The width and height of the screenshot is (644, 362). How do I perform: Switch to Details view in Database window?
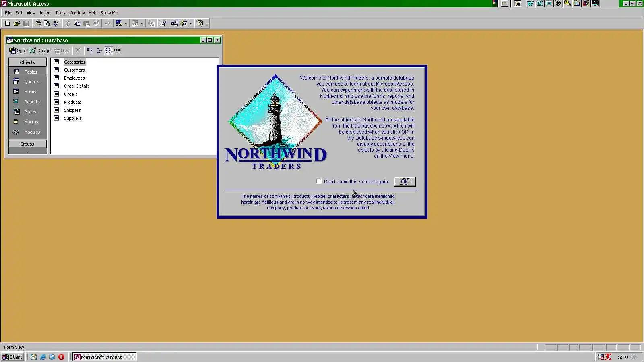coord(118,51)
